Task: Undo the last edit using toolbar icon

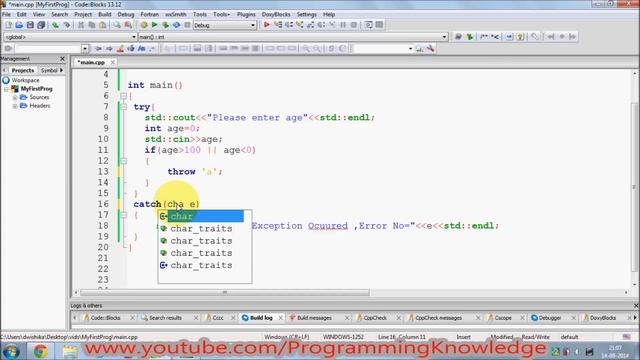Action: [56, 25]
